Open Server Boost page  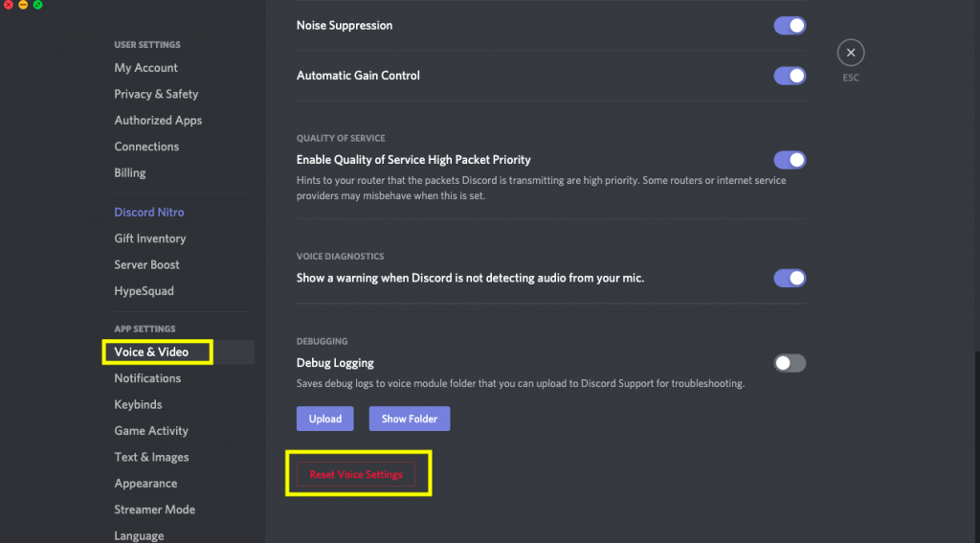tap(146, 264)
